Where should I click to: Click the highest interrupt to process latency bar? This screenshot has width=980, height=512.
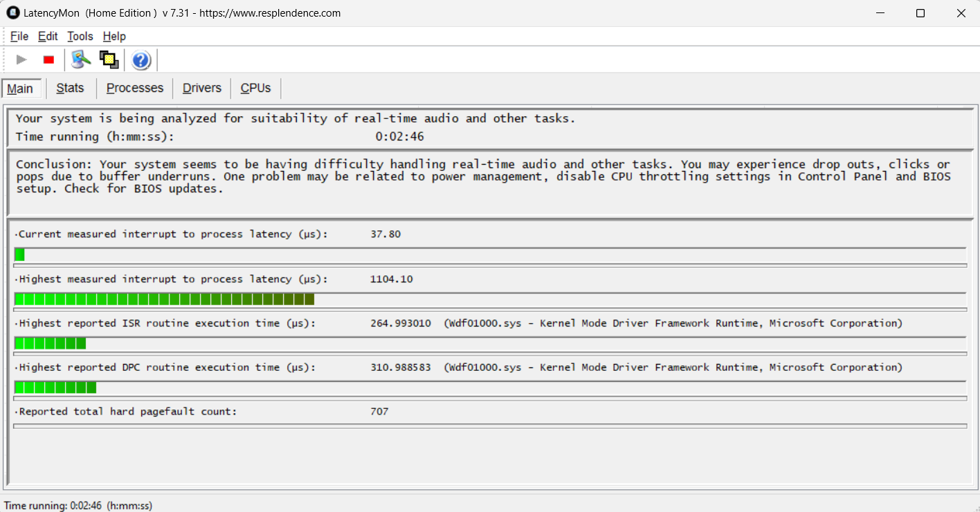point(490,299)
